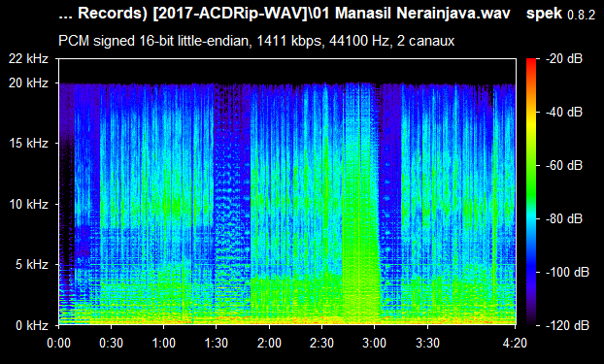Viewport: 604px width, 364px height.
Task: Select the 1:00 time marker
Action: (164, 343)
